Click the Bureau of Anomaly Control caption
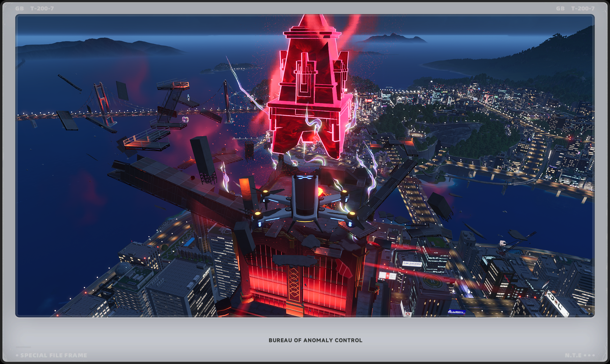 coord(315,340)
